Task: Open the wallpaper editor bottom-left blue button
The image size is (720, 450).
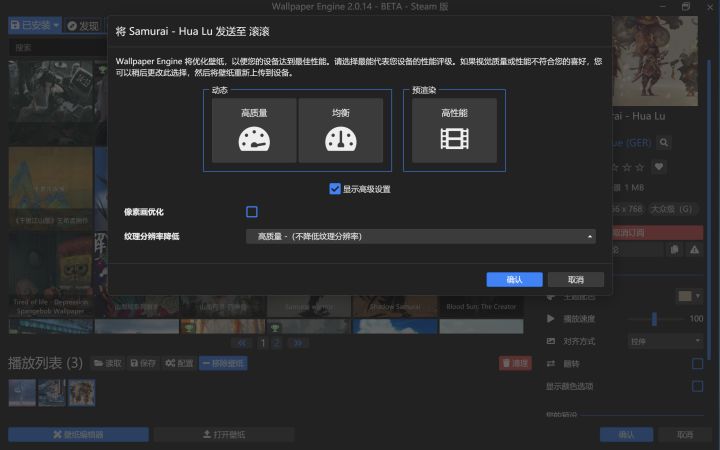Action: [78, 434]
